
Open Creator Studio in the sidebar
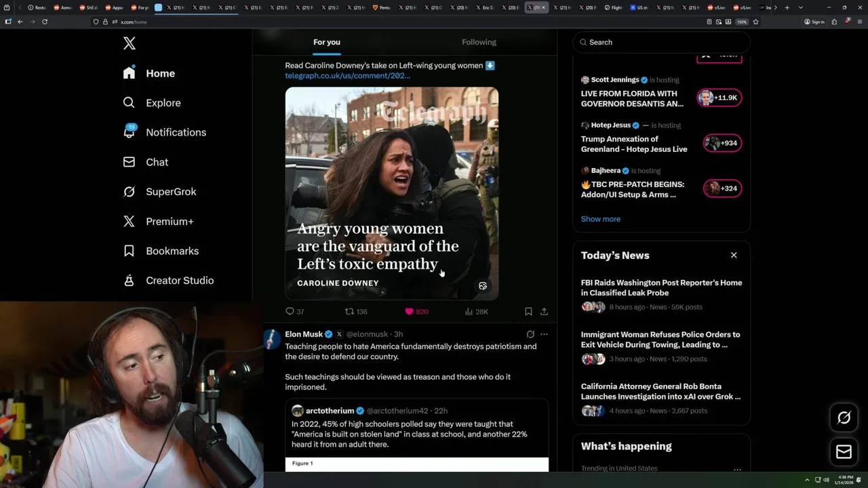coord(168,281)
